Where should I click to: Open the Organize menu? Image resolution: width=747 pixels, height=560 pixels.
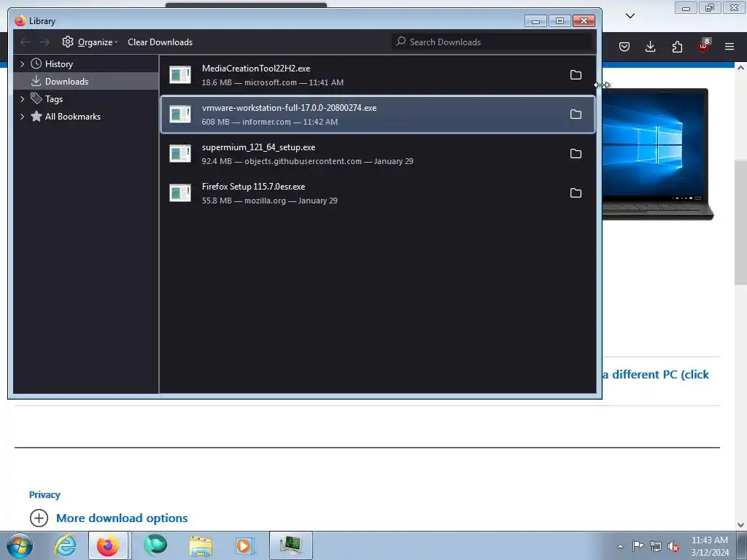pos(90,42)
